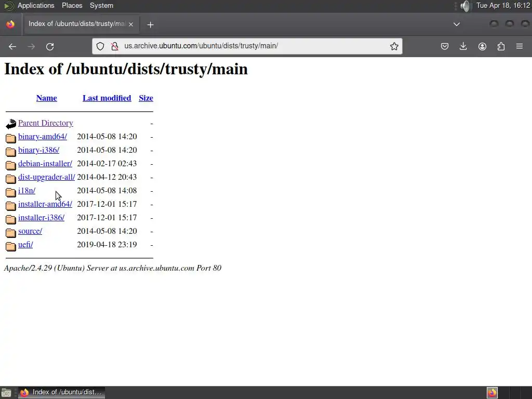
Task: Click the clock showing Tue Apr 18
Action: tap(503, 6)
